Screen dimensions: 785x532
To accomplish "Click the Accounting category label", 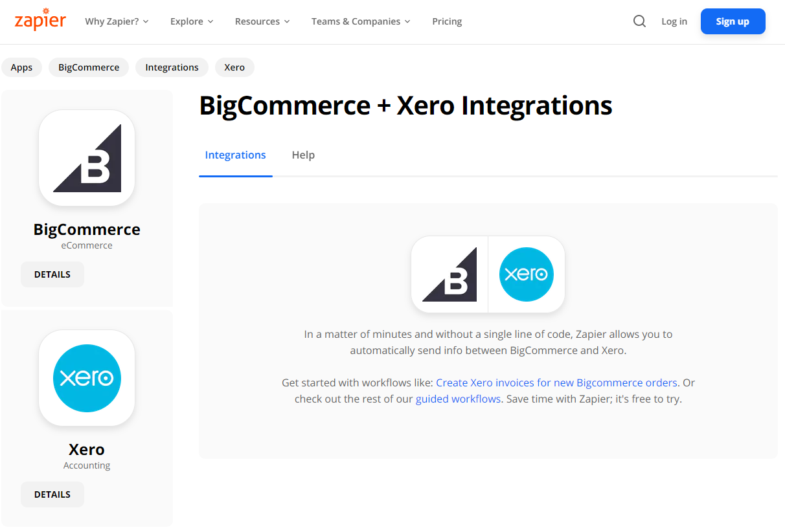I will (87, 465).
